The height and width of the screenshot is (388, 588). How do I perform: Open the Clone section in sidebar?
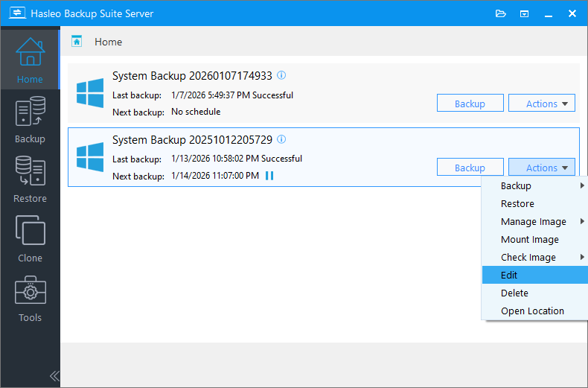tap(30, 238)
